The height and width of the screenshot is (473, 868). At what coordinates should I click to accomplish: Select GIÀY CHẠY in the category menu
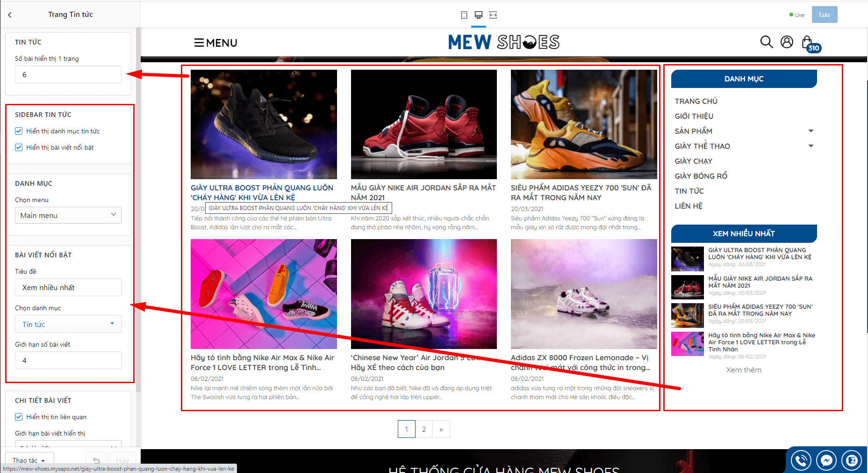693,161
